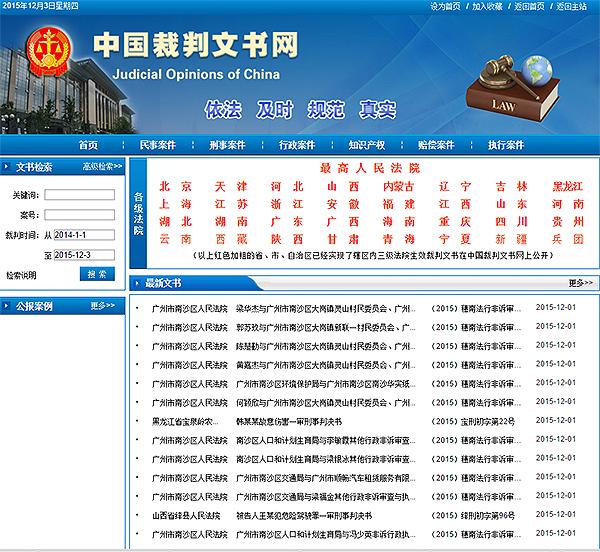Open 南沙区环境保护局与广州市南沙区南沙华实纸 document
The image size is (600, 552).
[326, 384]
